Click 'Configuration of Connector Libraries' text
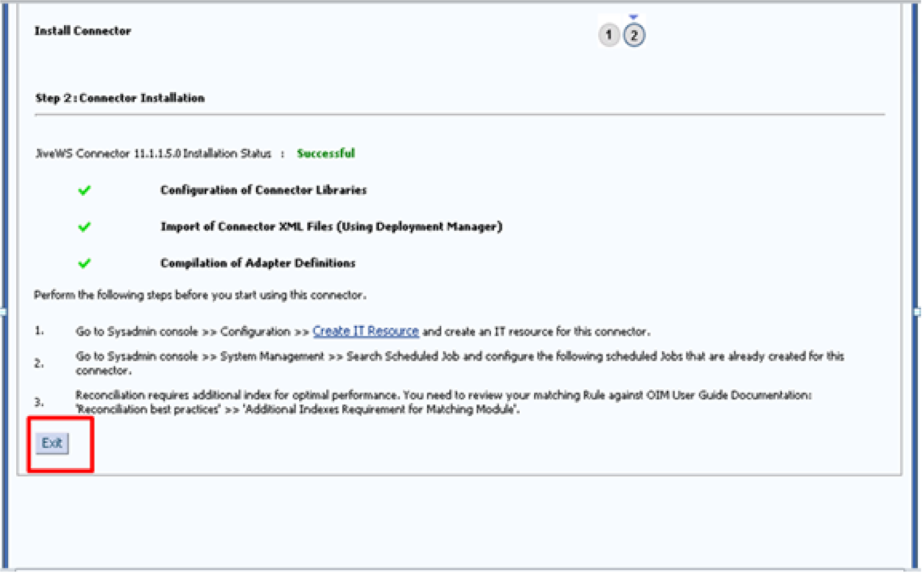924x573 pixels. point(263,190)
